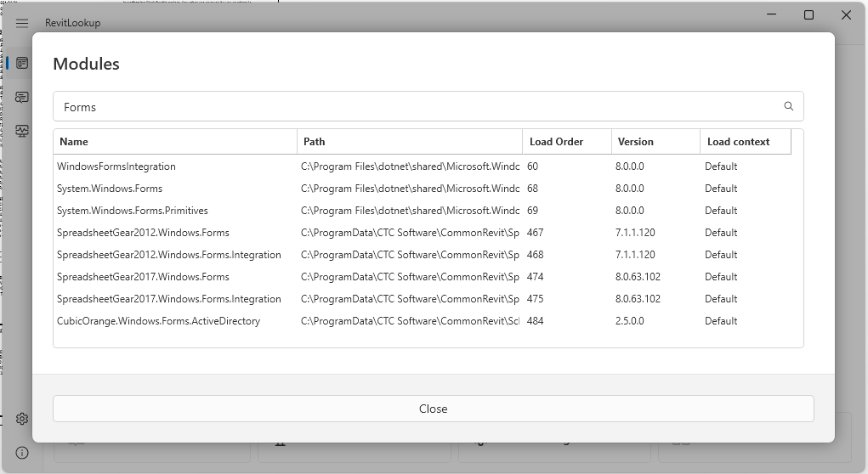The width and height of the screenshot is (868, 474).
Task: Click version 8.0.0.0 in WindowsFormsIntegration row
Action: tap(629, 166)
